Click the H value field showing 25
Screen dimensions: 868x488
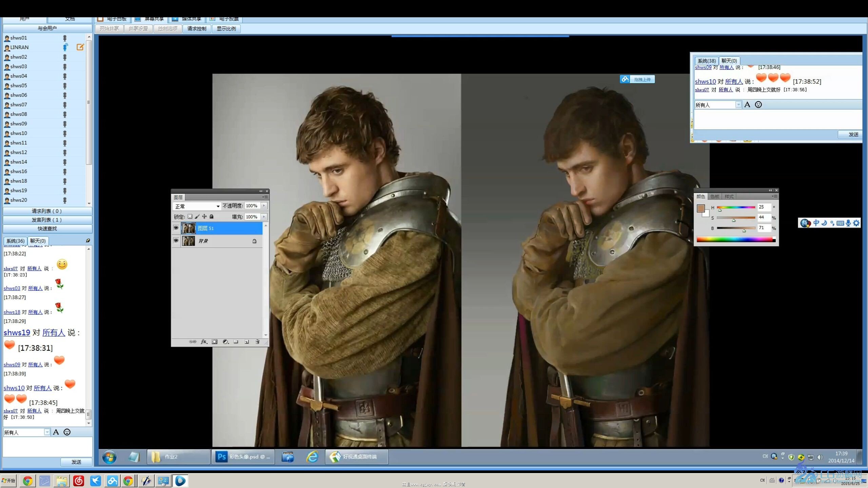(x=764, y=207)
